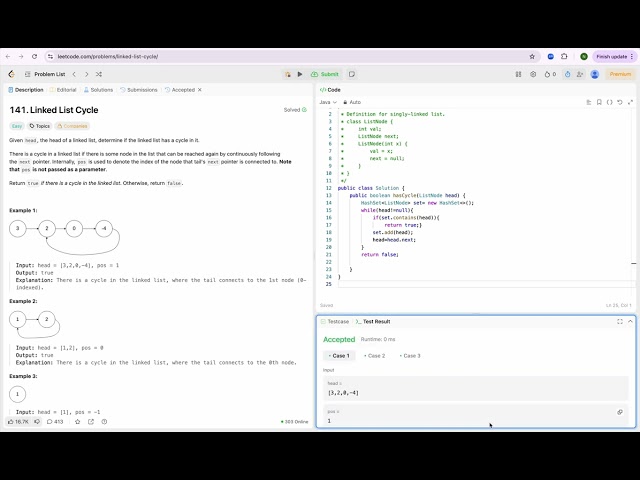Click the Easy difficulty tag
This screenshot has width=640, height=480.
17,126
